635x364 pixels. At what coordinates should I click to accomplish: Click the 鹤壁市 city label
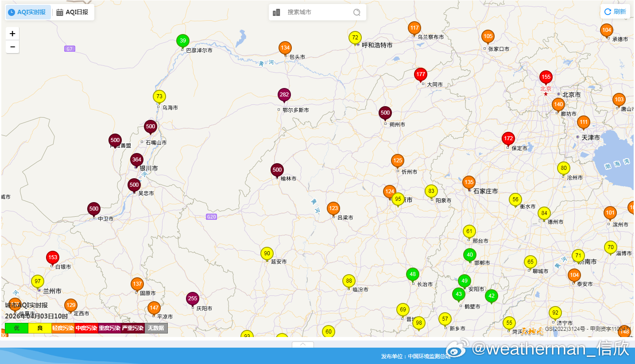click(472, 307)
